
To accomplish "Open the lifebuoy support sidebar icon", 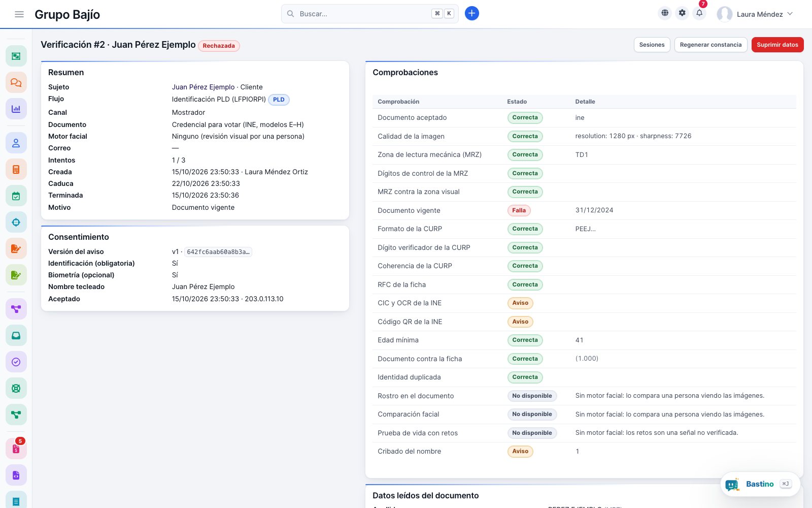I will pos(16,389).
